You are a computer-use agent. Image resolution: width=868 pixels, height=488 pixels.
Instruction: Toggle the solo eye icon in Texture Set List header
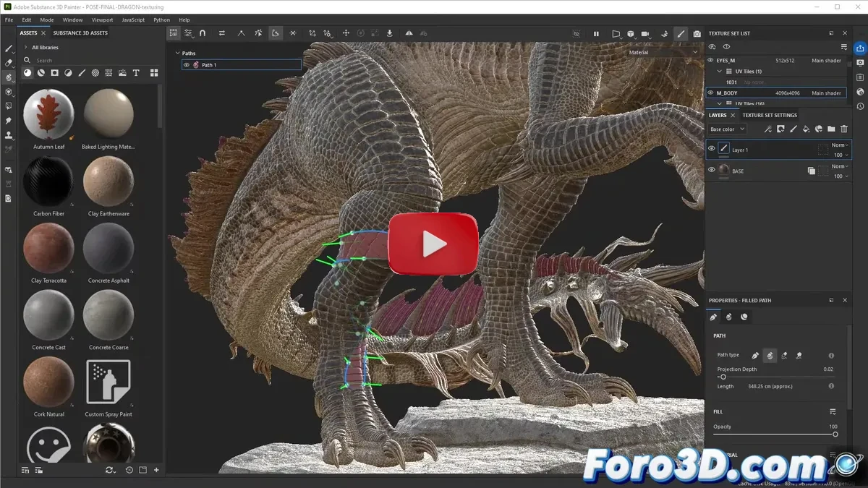click(726, 46)
